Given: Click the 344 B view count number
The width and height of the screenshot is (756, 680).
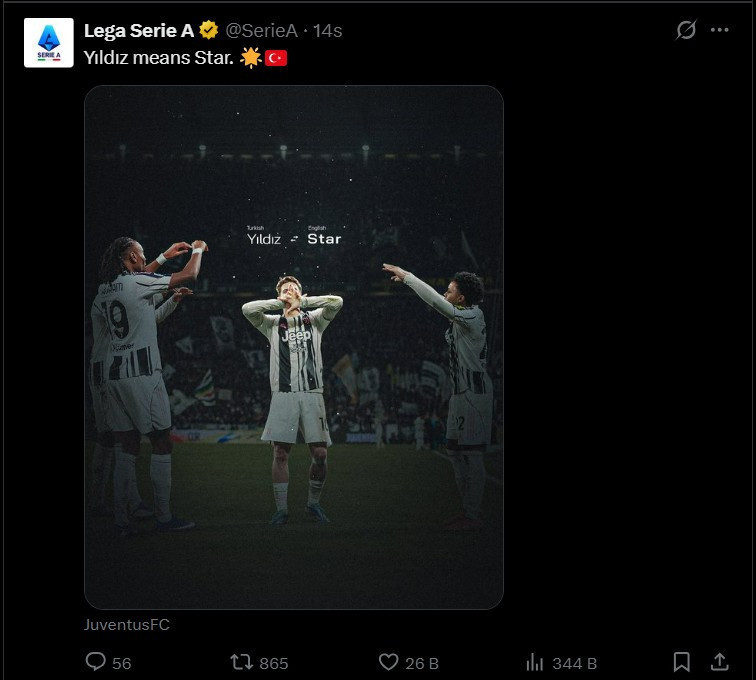Looking at the screenshot, I should pos(574,663).
